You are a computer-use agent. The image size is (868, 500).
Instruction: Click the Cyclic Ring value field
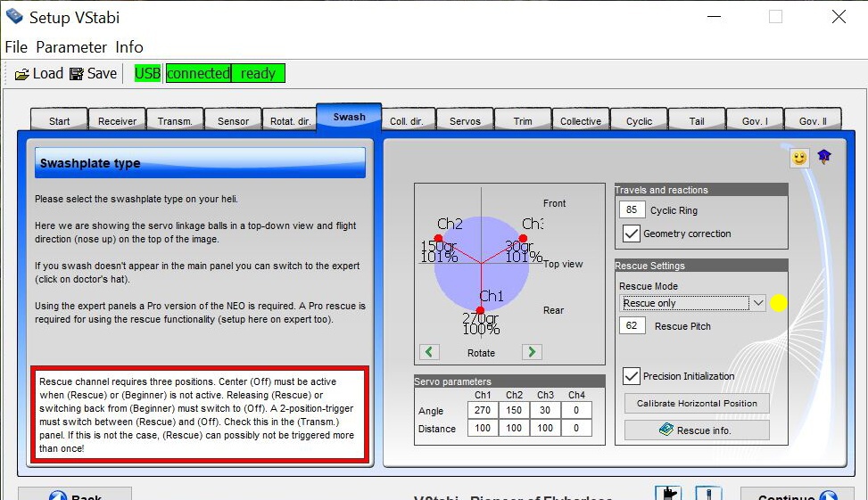pyautogui.click(x=632, y=210)
